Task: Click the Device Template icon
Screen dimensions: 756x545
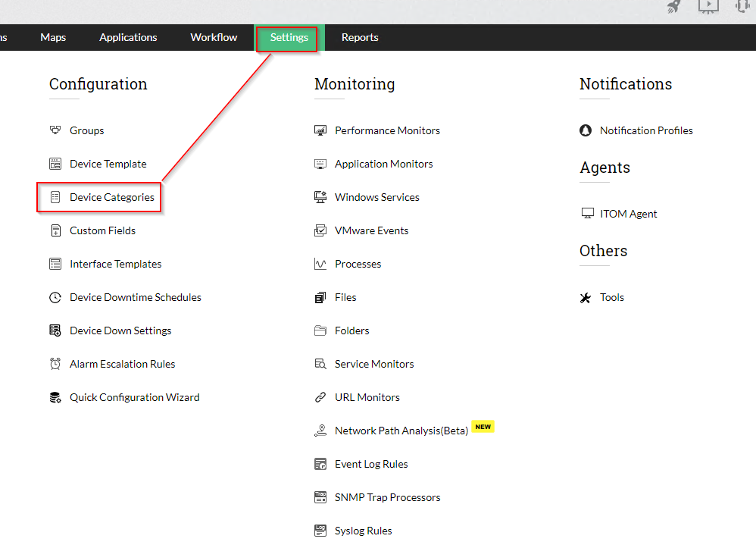Action: tap(55, 164)
